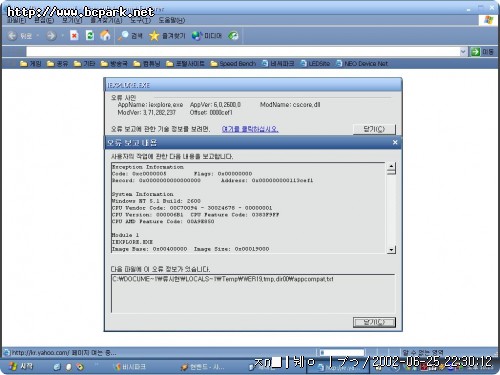Click the appcompat.txt file path entry

coord(223,279)
